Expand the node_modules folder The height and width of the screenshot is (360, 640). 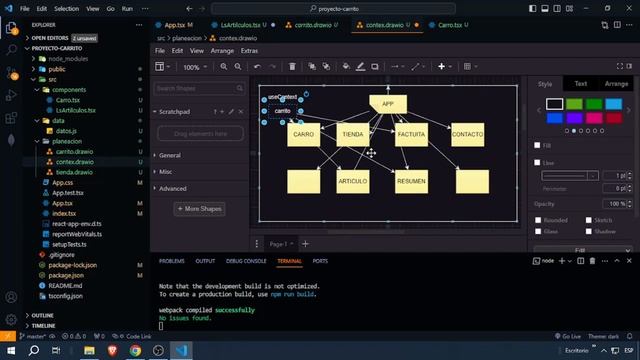[x=68, y=59]
